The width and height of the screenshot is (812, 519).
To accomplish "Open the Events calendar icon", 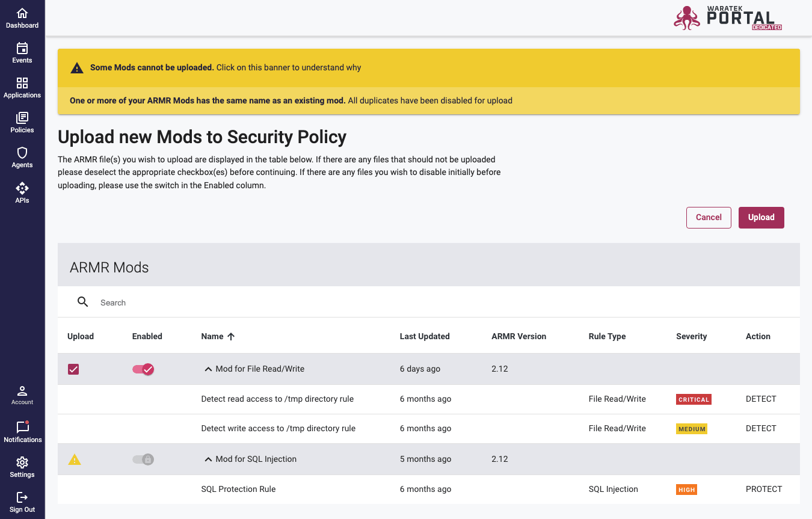I will point(22,48).
